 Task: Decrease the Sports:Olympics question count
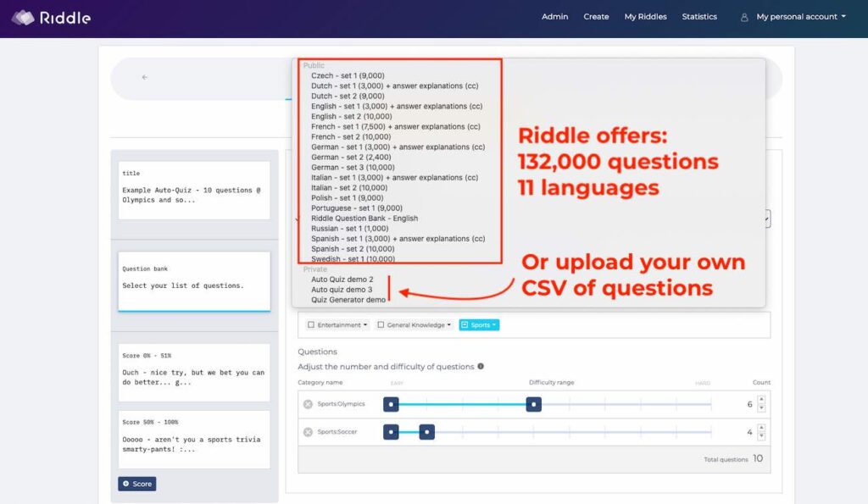point(761,408)
